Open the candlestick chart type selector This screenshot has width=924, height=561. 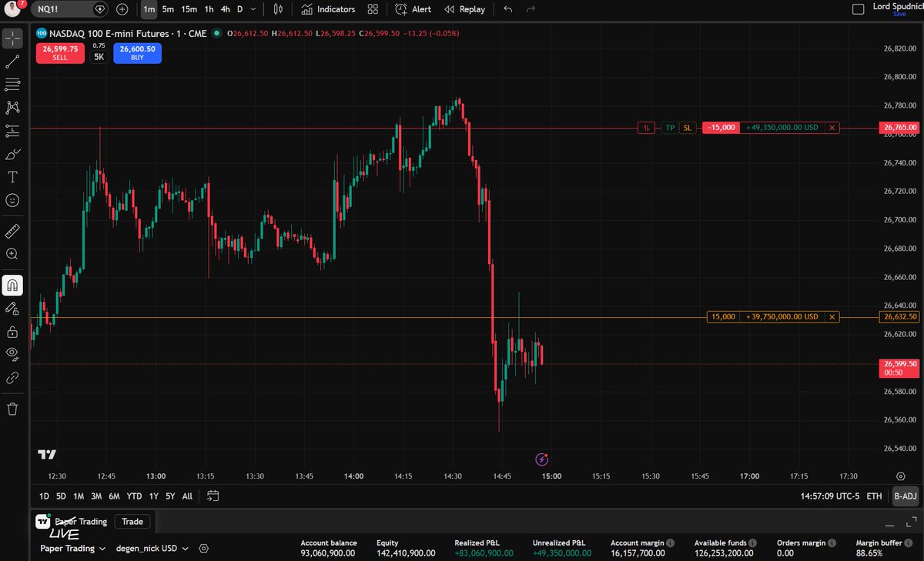tap(278, 9)
